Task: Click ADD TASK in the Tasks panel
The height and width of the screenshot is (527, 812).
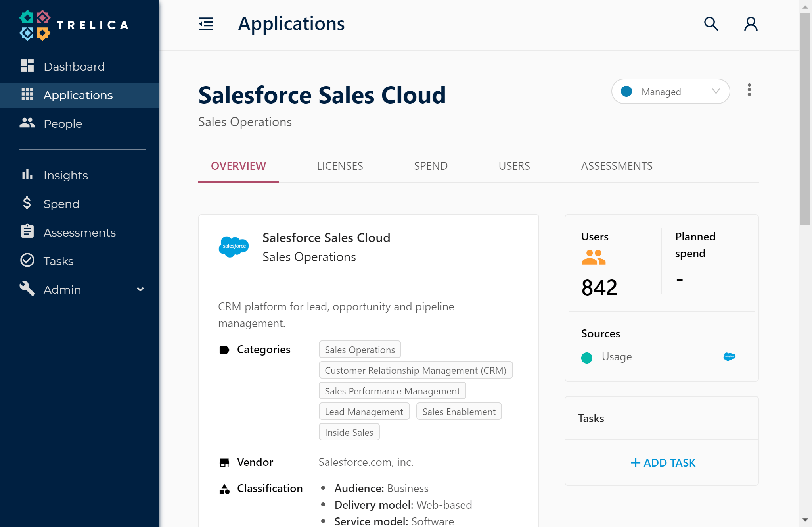Action: click(663, 463)
